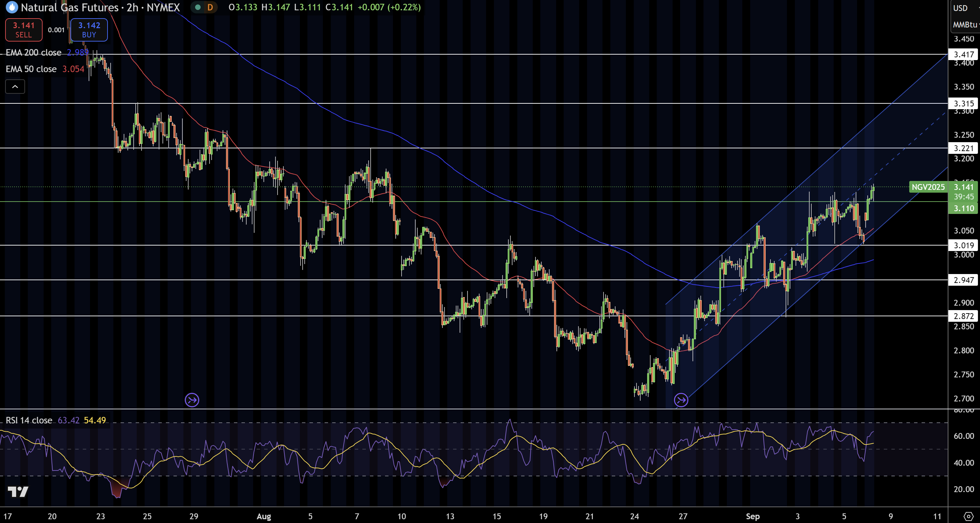Viewport: 980px width, 523px height.
Task: Click the 11 date label on time axis
Action: 937,516
